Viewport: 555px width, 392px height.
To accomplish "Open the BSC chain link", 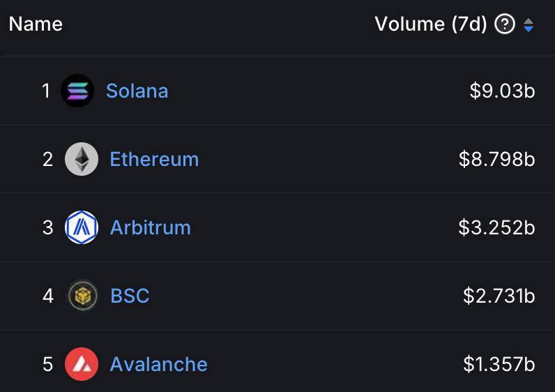I will click(130, 296).
